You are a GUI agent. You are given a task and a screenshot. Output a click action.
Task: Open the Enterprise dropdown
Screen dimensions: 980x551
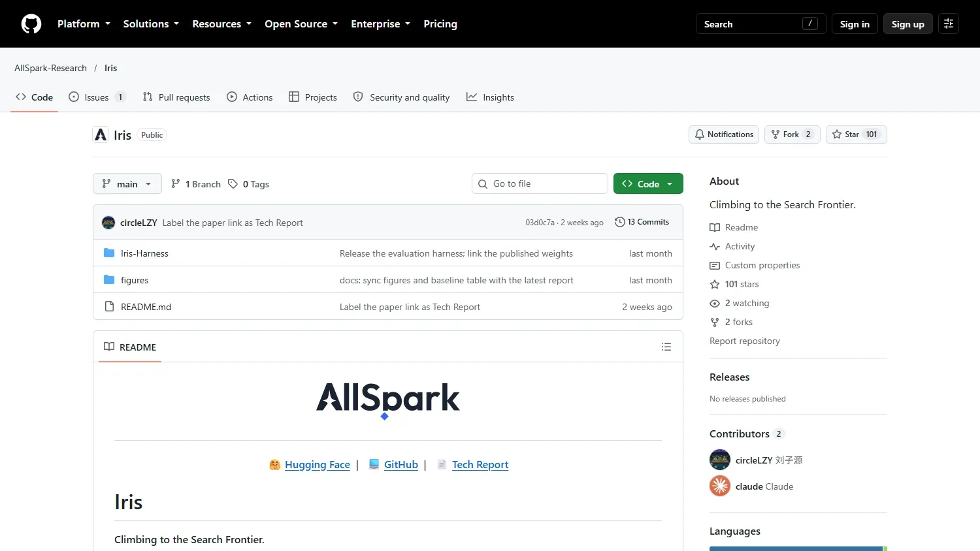(380, 24)
